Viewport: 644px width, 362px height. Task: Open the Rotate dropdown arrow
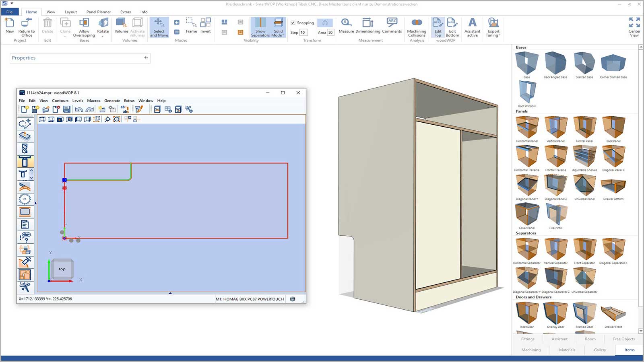click(x=103, y=36)
